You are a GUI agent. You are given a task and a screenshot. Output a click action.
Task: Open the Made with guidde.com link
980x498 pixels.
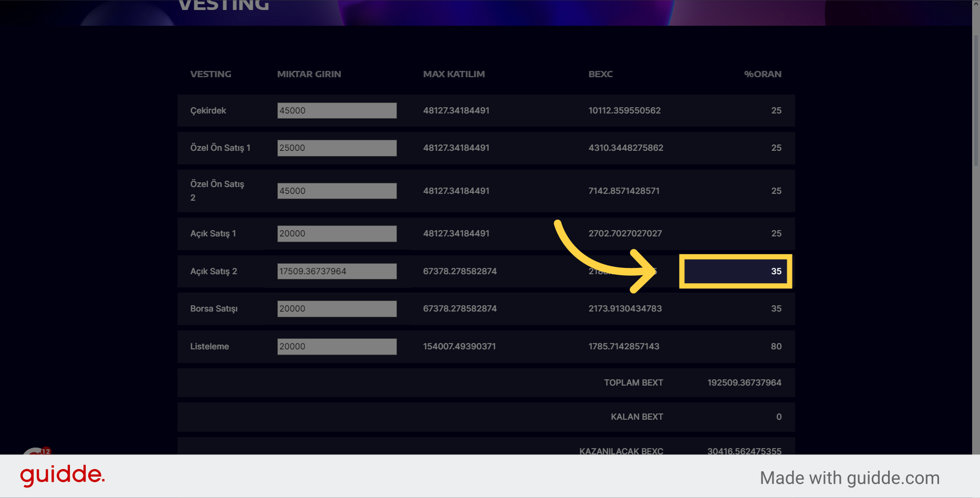(850, 478)
